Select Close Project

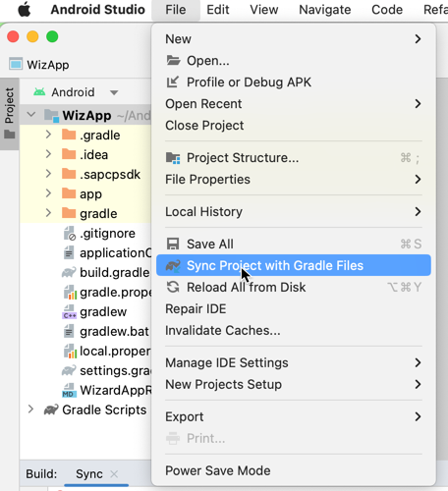click(294, 126)
